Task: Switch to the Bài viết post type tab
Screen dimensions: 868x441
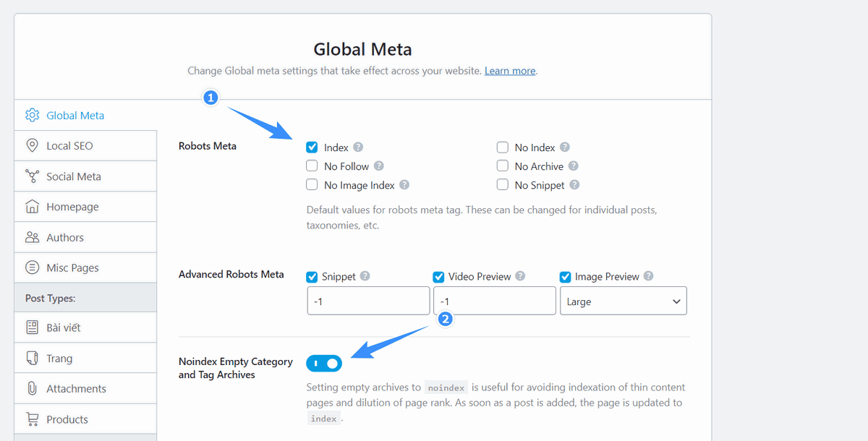Action: (85, 327)
